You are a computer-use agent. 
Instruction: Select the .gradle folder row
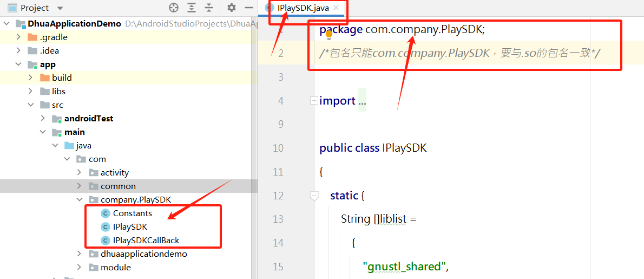coord(129,37)
